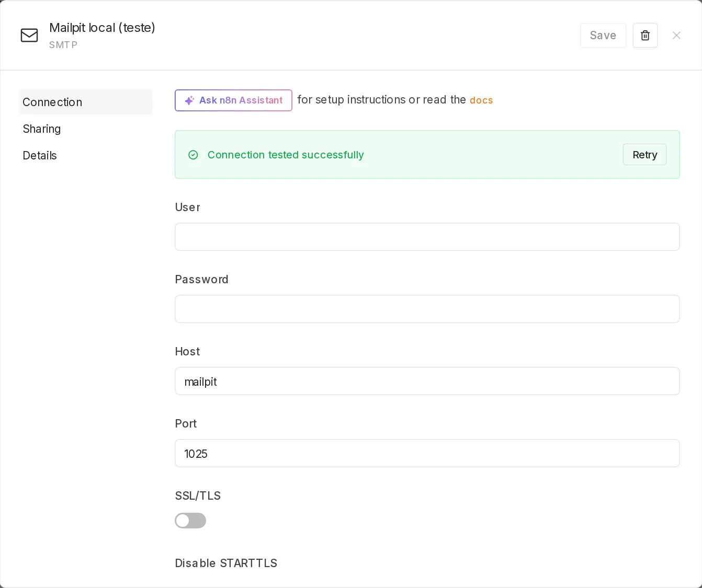Click the Disable STARTTLS label
Image resolution: width=702 pixels, height=588 pixels.
pos(226,563)
